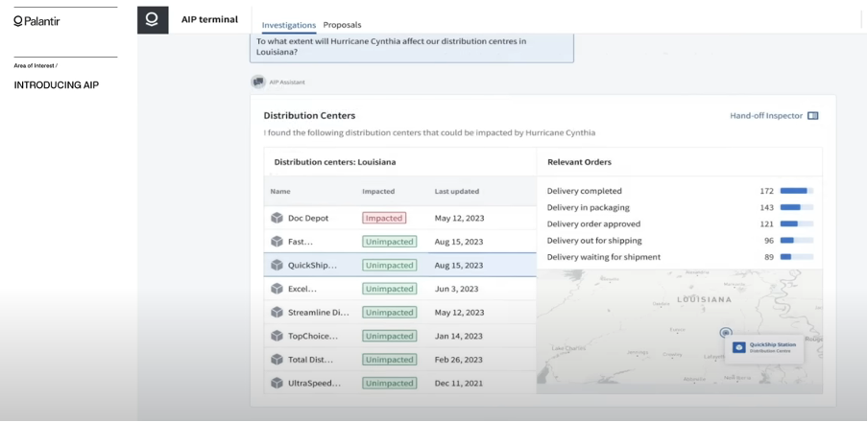The width and height of the screenshot is (868, 422).
Task: Click the cube icon beside UltraSpeed…
Action: (277, 383)
